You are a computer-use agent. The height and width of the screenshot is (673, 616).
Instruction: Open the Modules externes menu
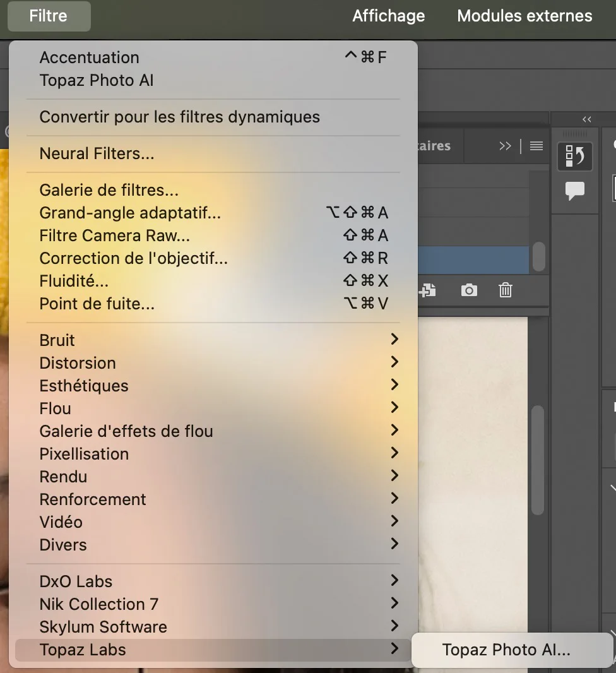524,16
